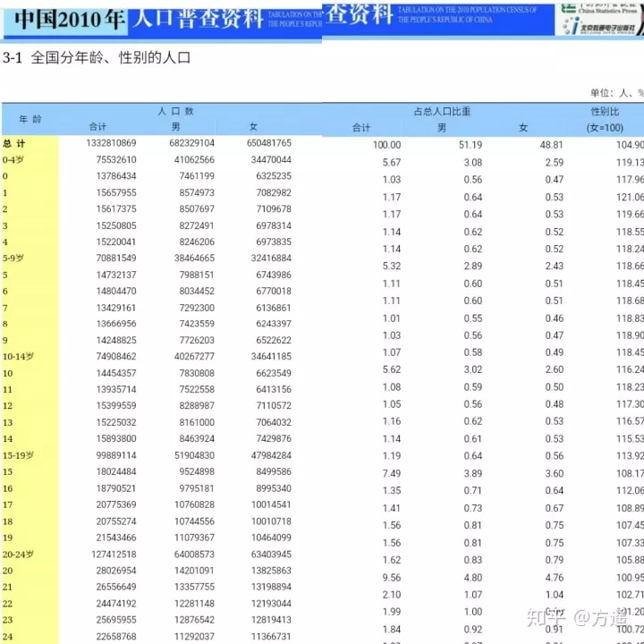Click the cell 127412518
The image size is (644, 644).
point(114,554)
